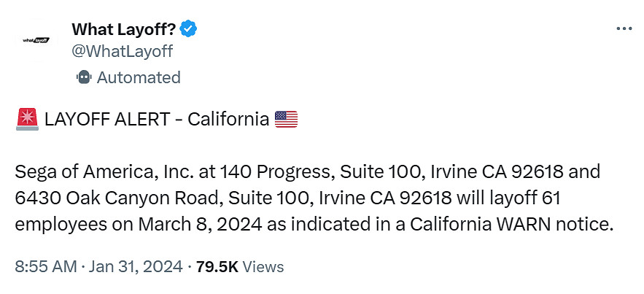Click the "Automated" account label
The width and height of the screenshot is (644, 294).
click(139, 77)
